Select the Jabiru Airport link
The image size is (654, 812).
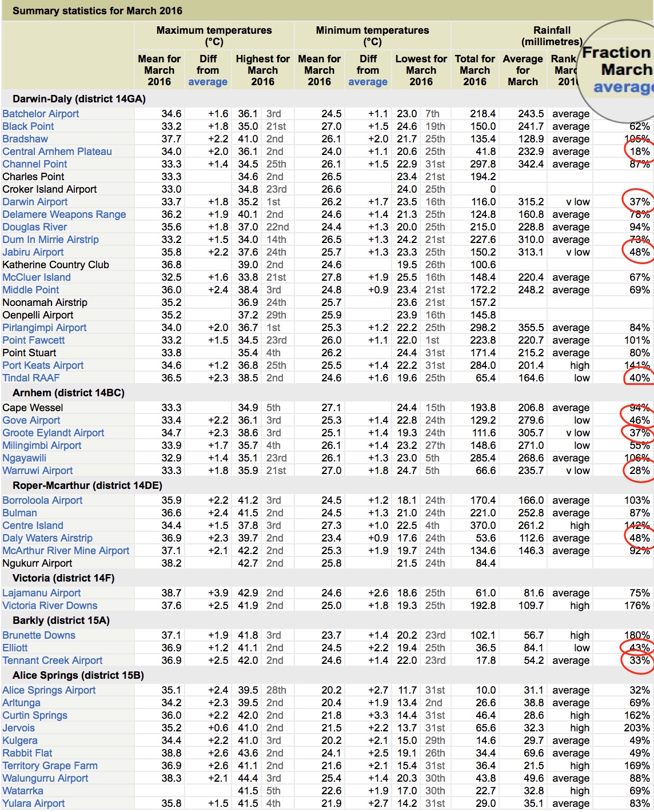point(33,252)
